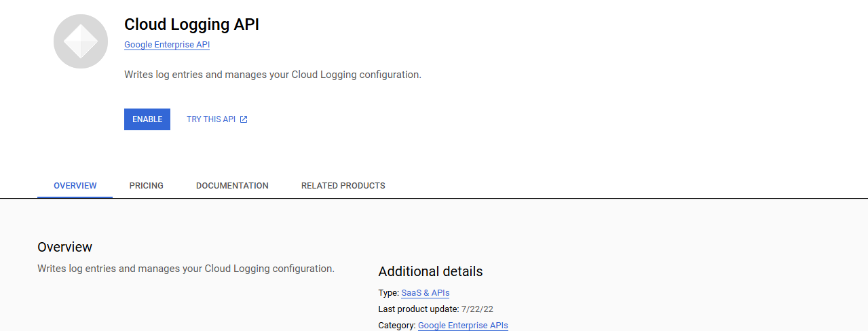Click the Type label in Additional details
The width and height of the screenshot is (868, 331).
388,293
